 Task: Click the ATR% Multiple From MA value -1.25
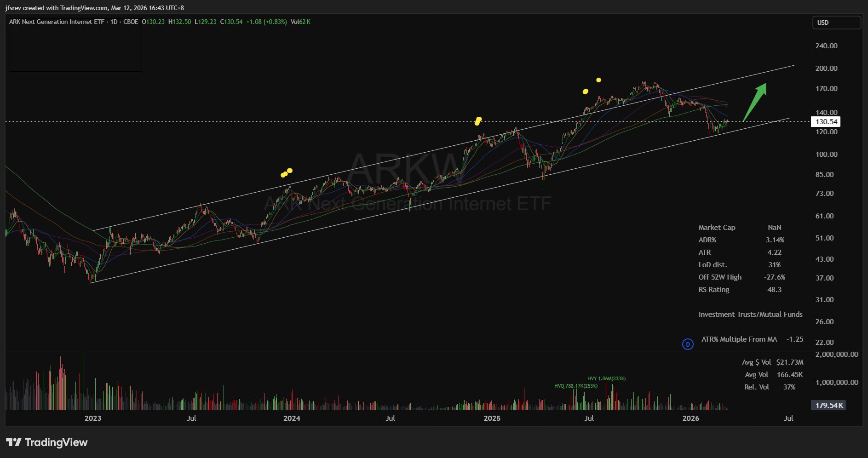pyautogui.click(x=795, y=339)
